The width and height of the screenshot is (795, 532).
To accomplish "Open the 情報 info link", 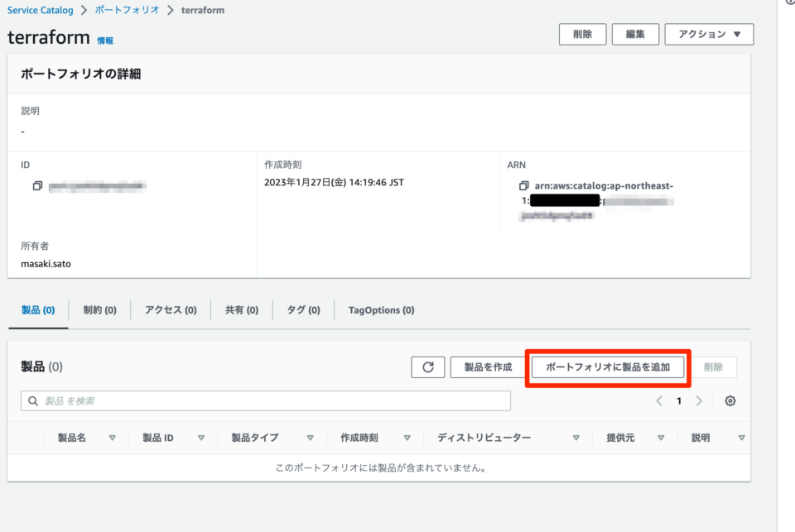I will tap(105, 41).
